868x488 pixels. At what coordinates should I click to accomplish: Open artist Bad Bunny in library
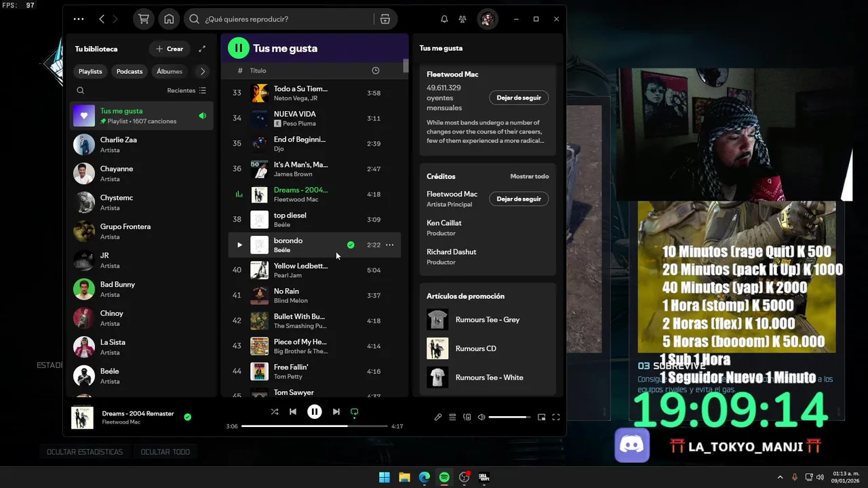point(142,289)
